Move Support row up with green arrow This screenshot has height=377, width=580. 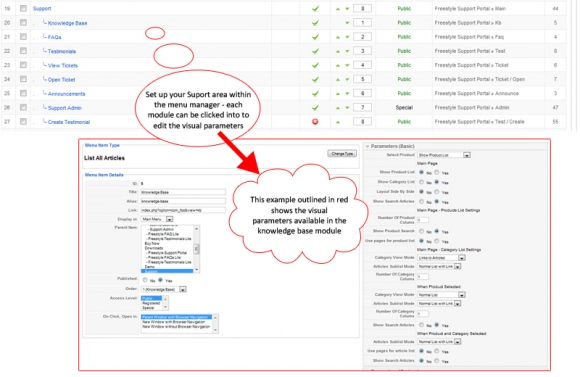[338, 9]
